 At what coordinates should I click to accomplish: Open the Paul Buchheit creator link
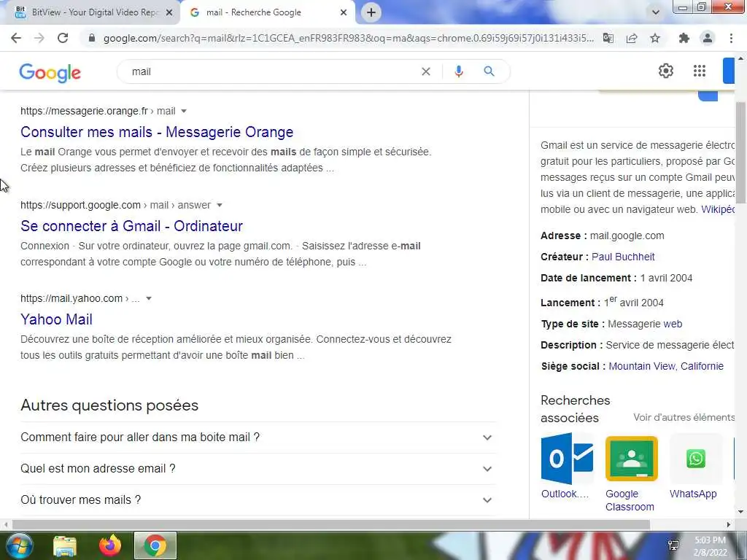(623, 257)
